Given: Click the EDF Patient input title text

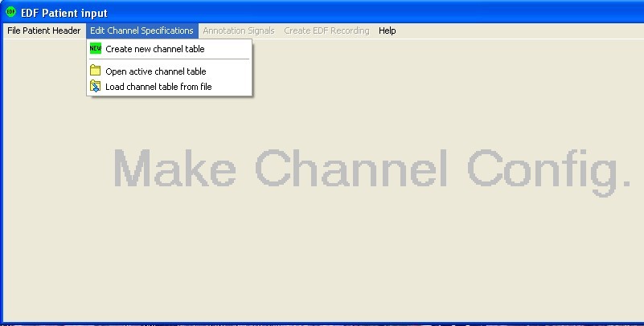Looking at the screenshot, I should click(x=64, y=13).
